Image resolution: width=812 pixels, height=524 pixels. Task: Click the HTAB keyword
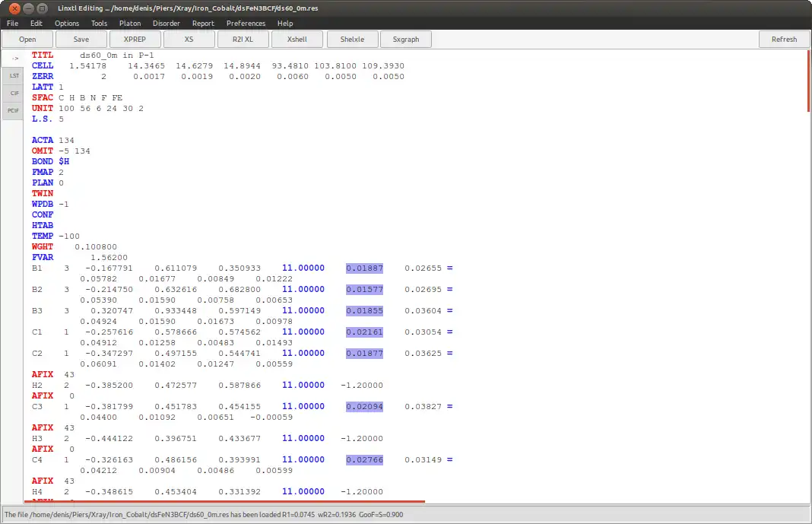point(43,225)
